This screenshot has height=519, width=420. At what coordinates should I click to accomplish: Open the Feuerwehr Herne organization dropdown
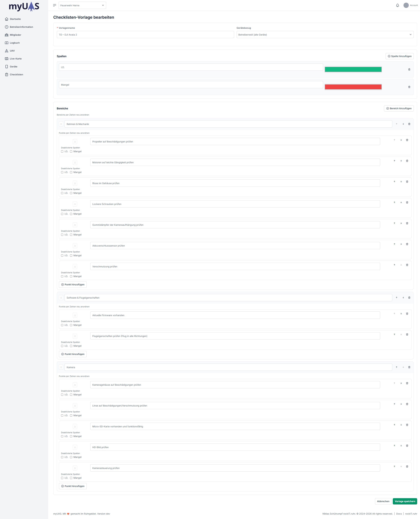point(82,5)
